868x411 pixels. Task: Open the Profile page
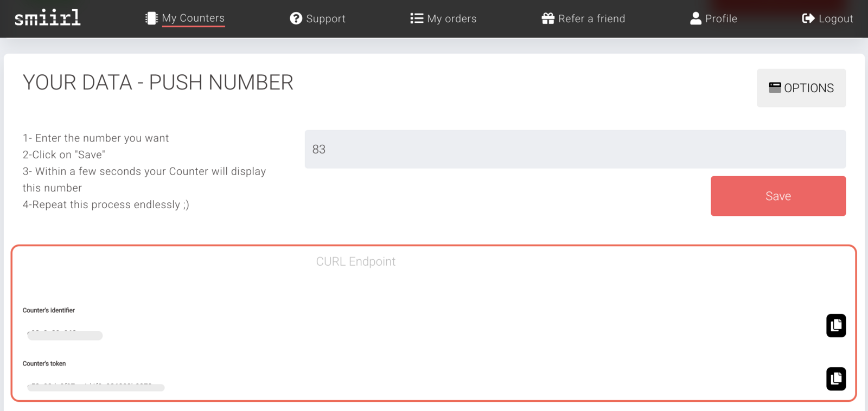coord(721,19)
